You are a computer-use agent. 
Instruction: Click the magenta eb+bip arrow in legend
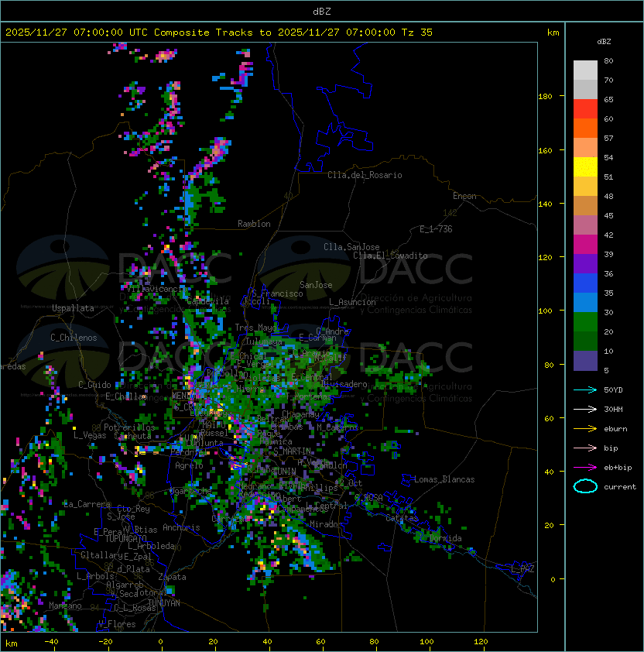tap(585, 468)
